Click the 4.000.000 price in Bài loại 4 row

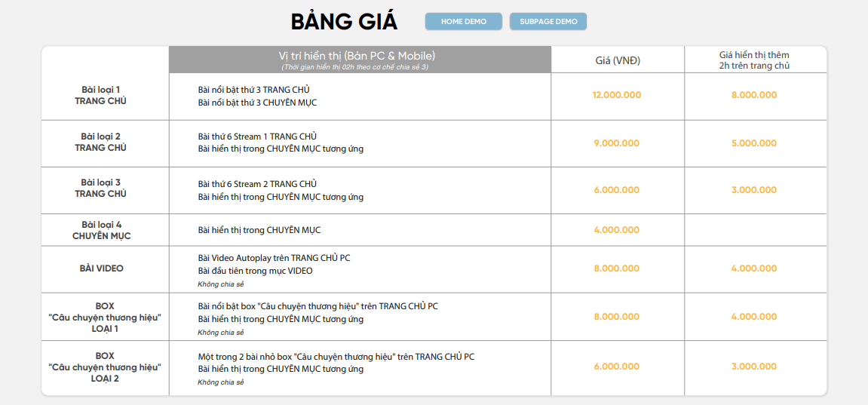(617, 230)
